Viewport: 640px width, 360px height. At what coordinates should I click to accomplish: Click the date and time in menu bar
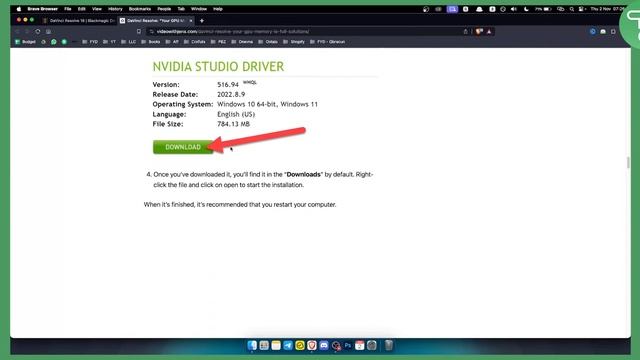point(607,9)
